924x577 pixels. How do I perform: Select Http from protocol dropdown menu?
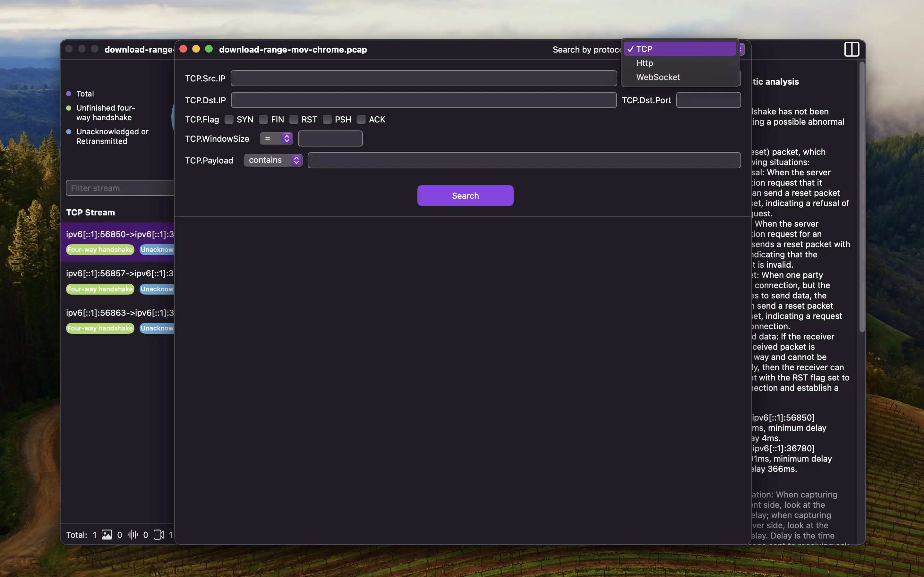tap(644, 63)
